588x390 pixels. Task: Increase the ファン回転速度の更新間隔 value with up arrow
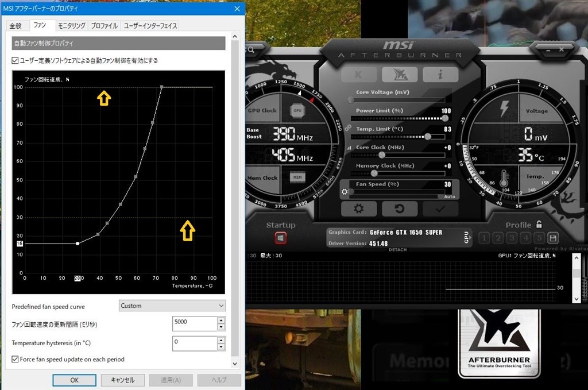(221, 321)
